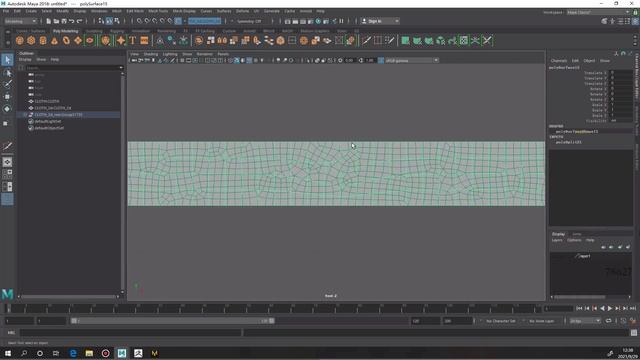Toggle the single-pane viewport layout button

tap(7, 162)
